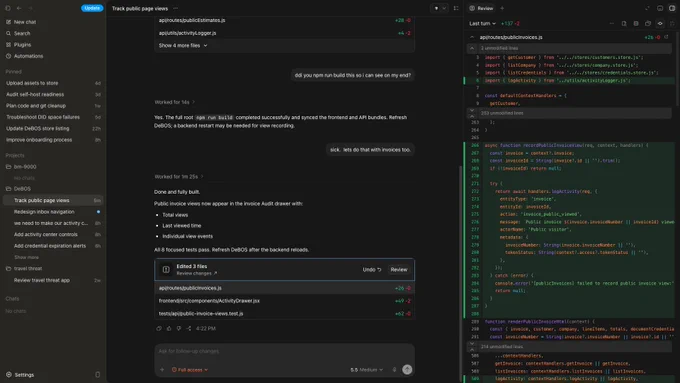Open pinned chat Troubleshoot DID space failures

click(53, 117)
